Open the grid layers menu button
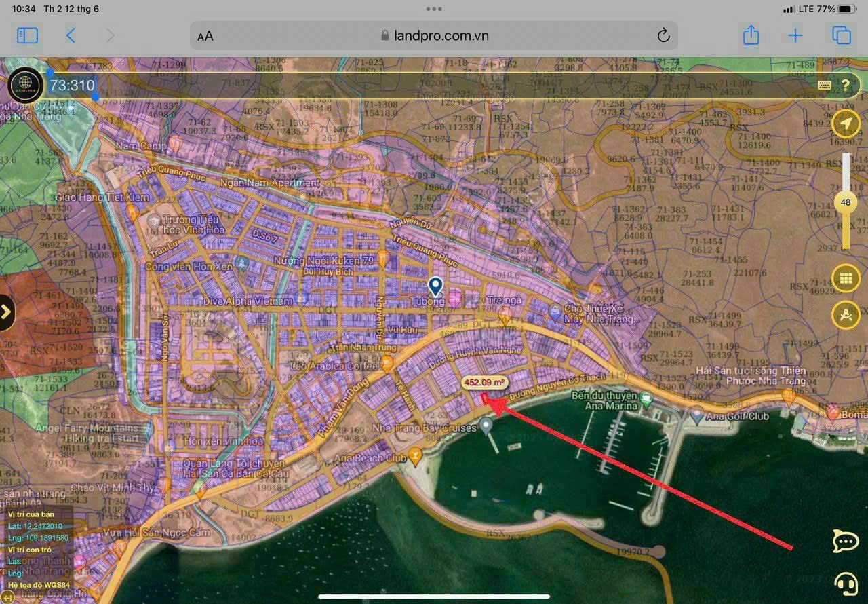The width and height of the screenshot is (868, 604). pyautogui.click(x=846, y=278)
